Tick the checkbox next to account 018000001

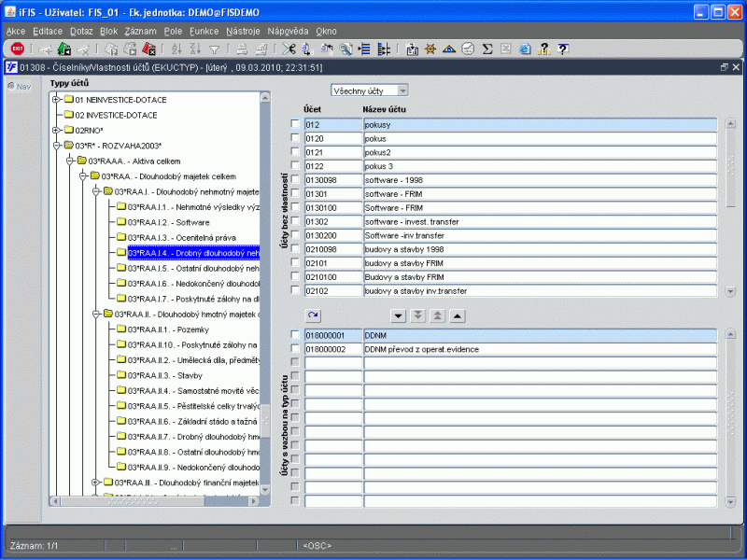coord(295,334)
